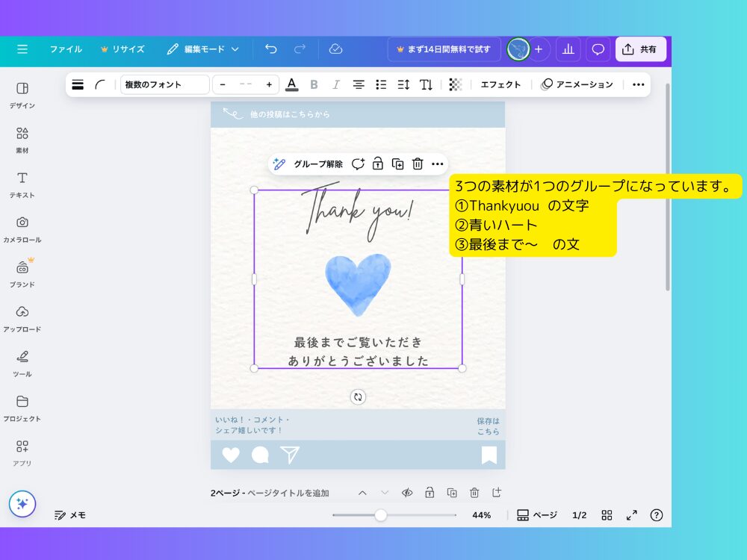Viewport: 747px width, 560px height.
Task: Duplicate the group using the copy icon
Action: [x=397, y=164]
